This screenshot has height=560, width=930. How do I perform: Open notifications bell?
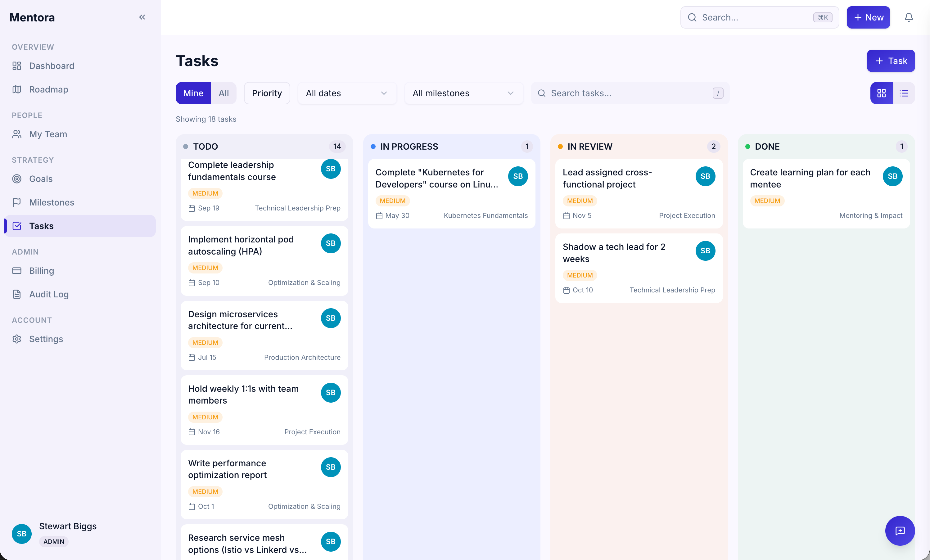coord(909,17)
